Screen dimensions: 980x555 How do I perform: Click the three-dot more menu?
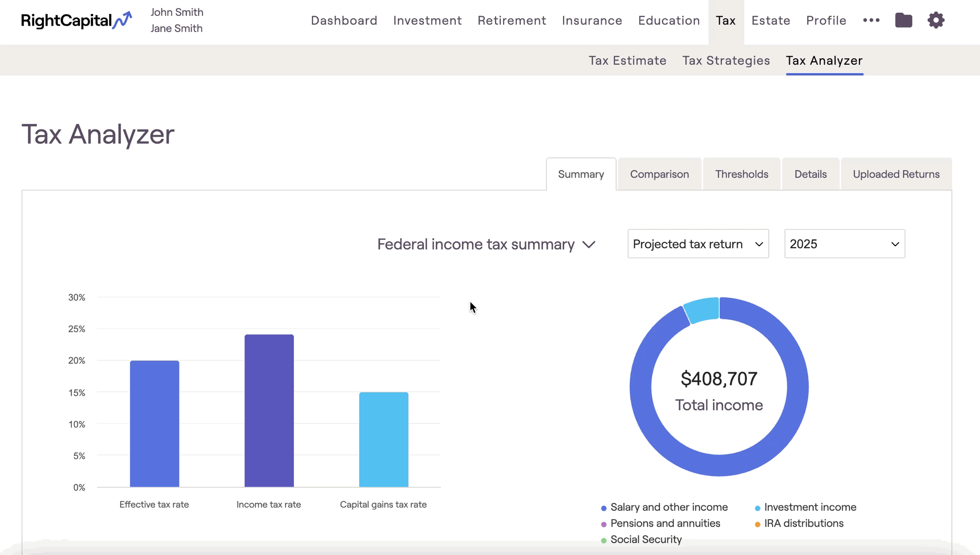pos(871,21)
